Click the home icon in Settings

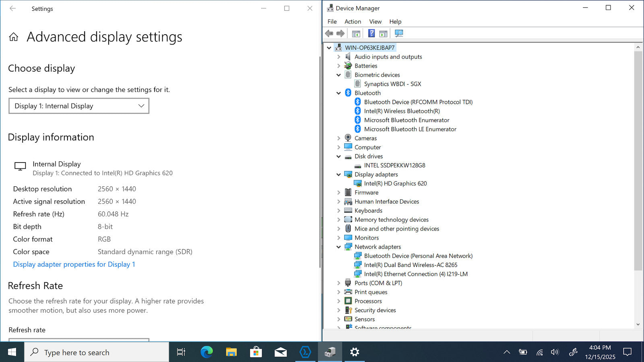pos(14,37)
